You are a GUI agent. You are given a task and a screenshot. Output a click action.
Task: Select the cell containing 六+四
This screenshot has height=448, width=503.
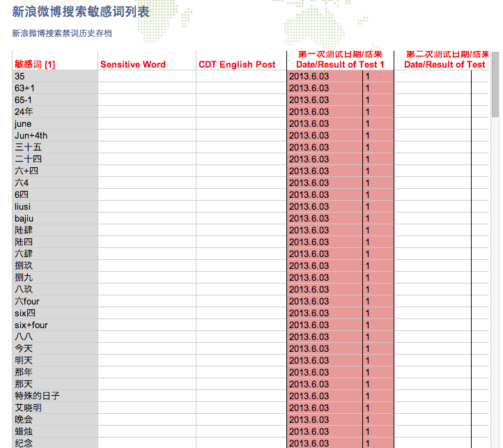click(55, 171)
